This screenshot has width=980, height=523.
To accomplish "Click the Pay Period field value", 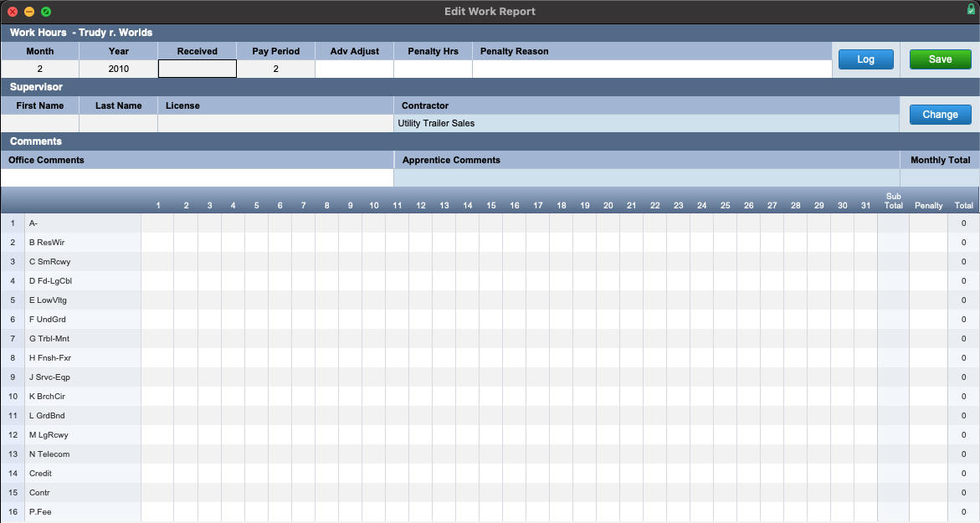I will tap(275, 69).
